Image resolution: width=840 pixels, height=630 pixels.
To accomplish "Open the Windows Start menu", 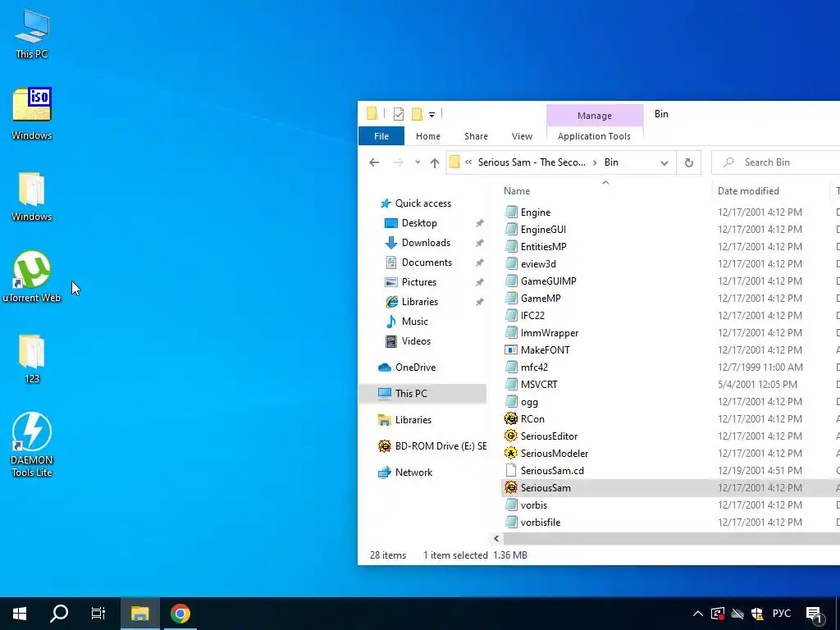I will point(20,614).
